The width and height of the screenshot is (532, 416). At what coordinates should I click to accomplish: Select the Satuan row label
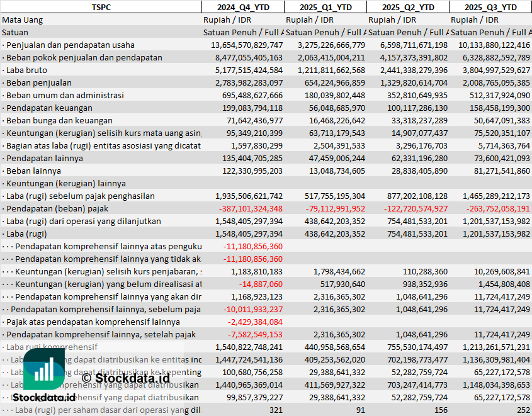[x=15, y=33]
